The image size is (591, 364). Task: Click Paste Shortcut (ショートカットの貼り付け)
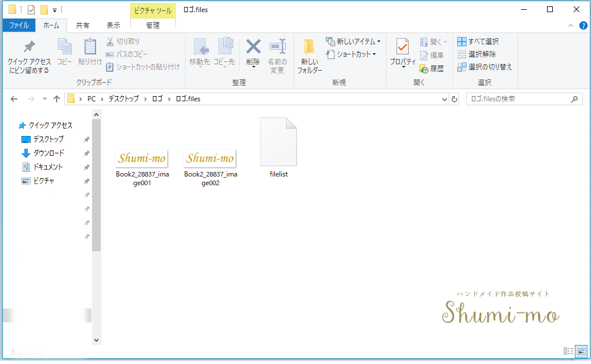pos(142,67)
